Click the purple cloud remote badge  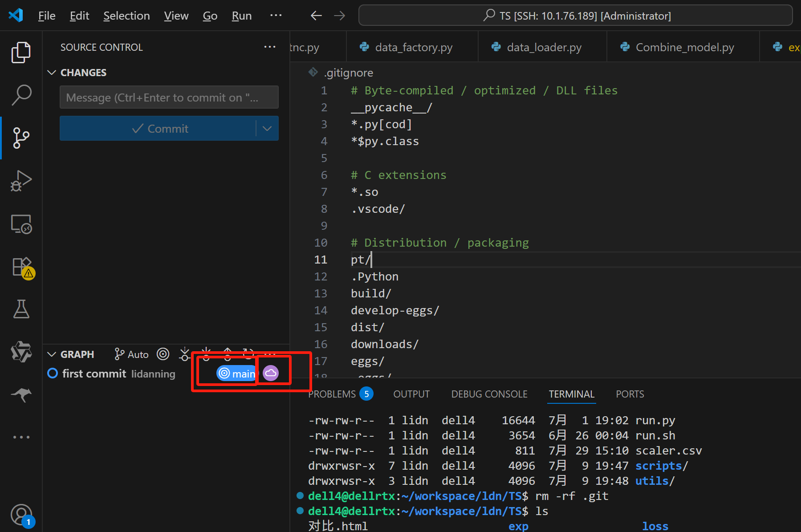[271, 373]
